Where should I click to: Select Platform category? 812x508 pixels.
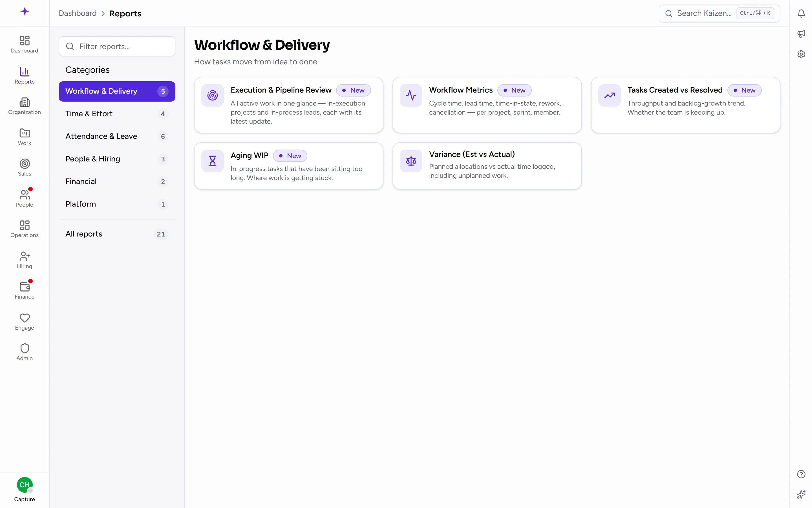pos(117,204)
